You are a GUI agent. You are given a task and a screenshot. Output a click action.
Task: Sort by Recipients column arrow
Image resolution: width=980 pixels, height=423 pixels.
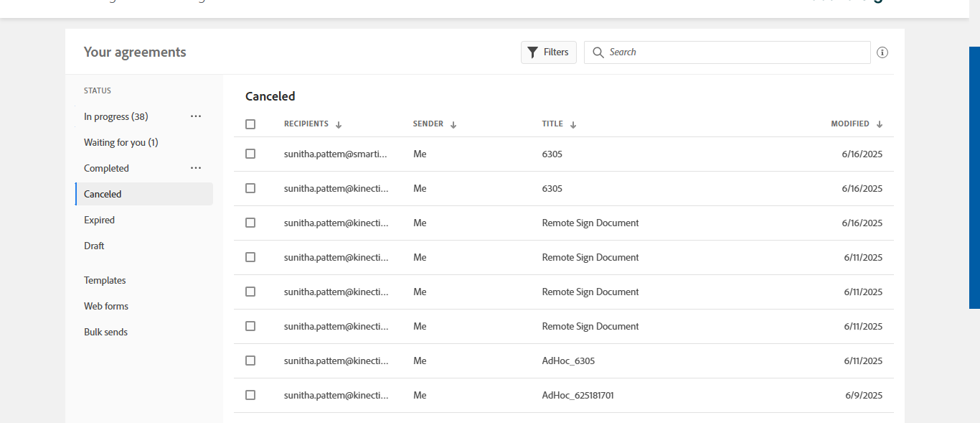[x=339, y=124]
